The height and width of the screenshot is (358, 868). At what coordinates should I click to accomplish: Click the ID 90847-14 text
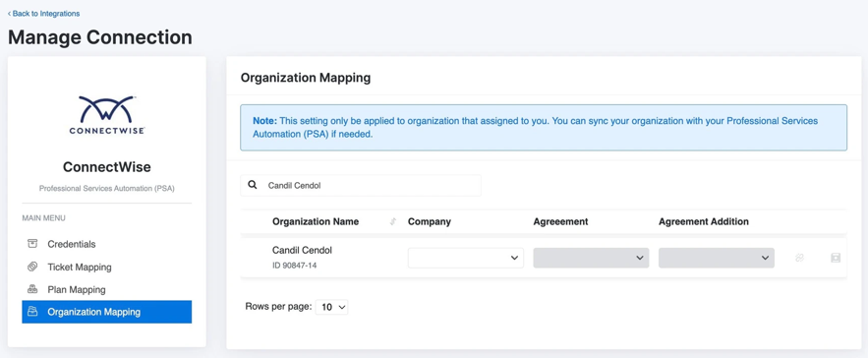pyautogui.click(x=295, y=266)
